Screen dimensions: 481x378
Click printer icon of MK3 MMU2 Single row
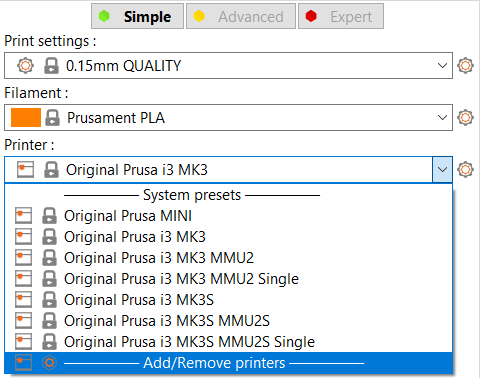pyautogui.click(x=23, y=279)
